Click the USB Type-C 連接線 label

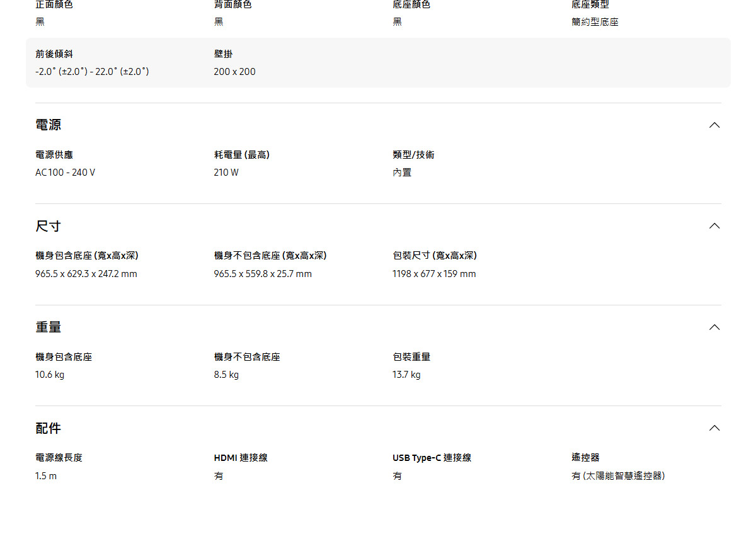click(x=432, y=458)
